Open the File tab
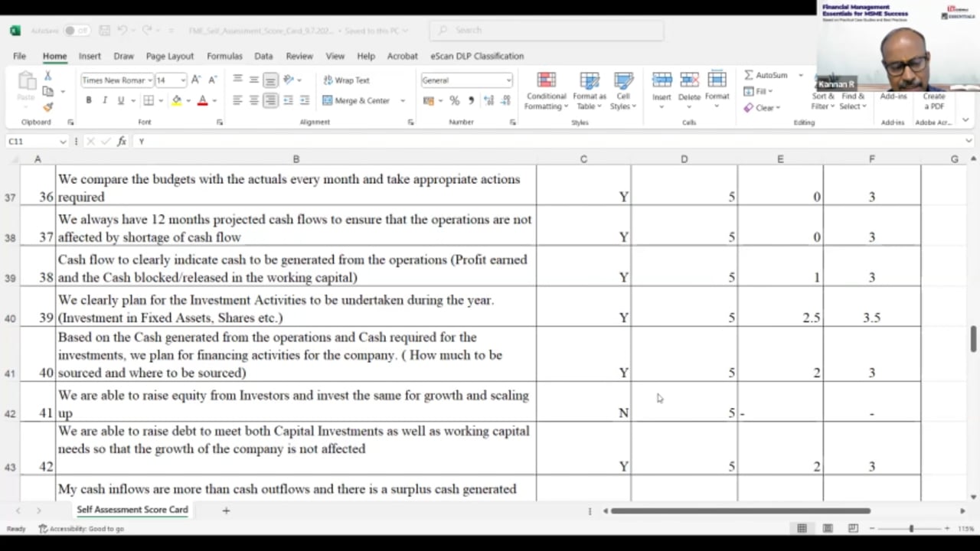Viewport: 980px width, 551px height. 19,56
